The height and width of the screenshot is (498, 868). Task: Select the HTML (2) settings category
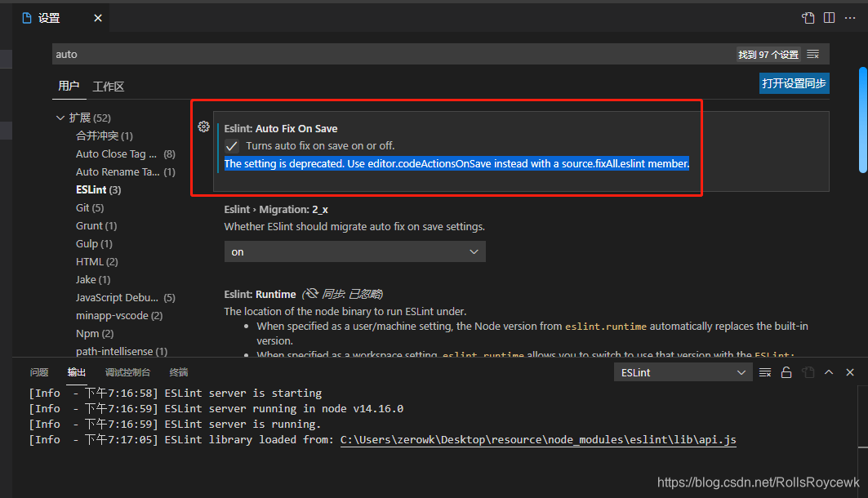pyautogui.click(x=97, y=262)
